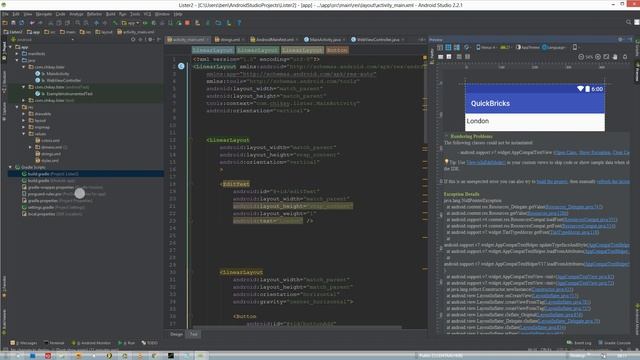
Task: Open the Build menu
Action: [x=110, y=14]
